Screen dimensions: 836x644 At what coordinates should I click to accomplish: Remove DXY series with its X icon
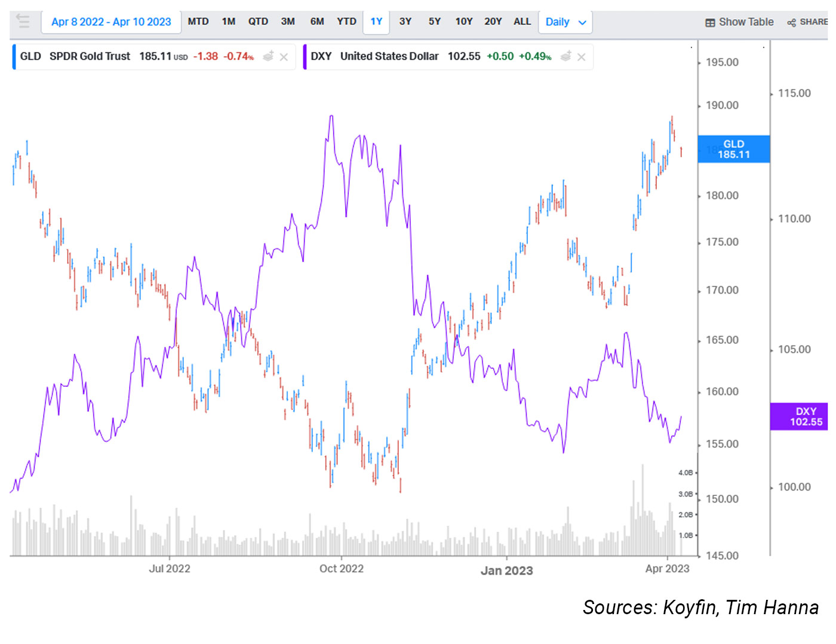pyautogui.click(x=582, y=57)
